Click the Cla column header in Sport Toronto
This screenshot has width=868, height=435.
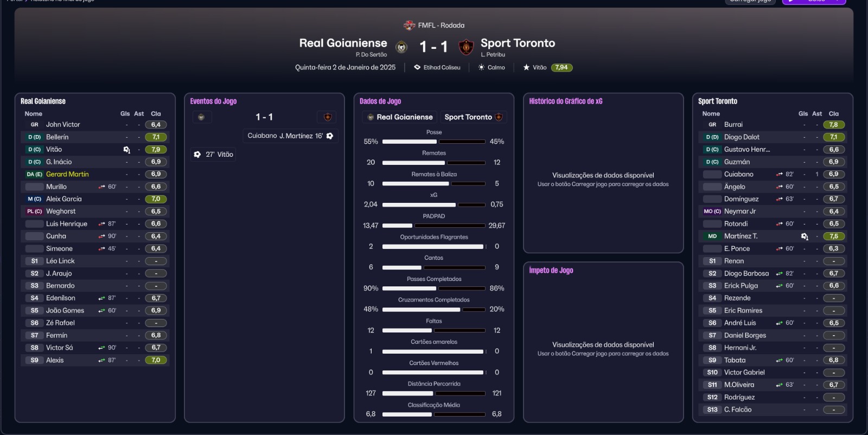point(833,114)
